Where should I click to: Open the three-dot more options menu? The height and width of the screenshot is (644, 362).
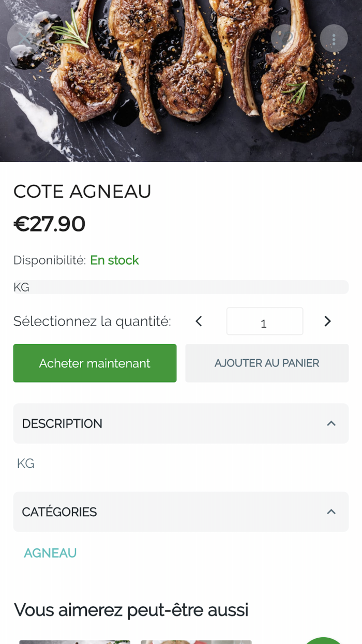click(x=334, y=38)
